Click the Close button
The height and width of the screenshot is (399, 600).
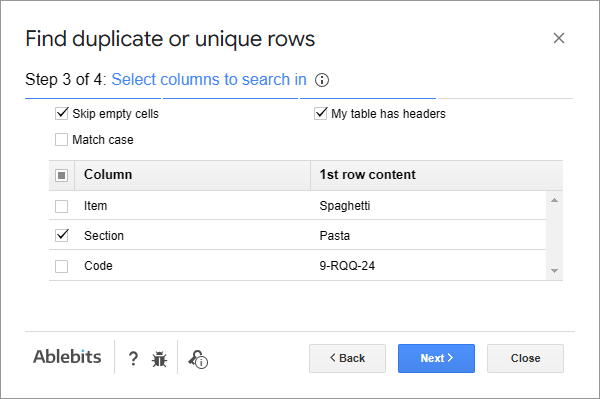(x=525, y=358)
